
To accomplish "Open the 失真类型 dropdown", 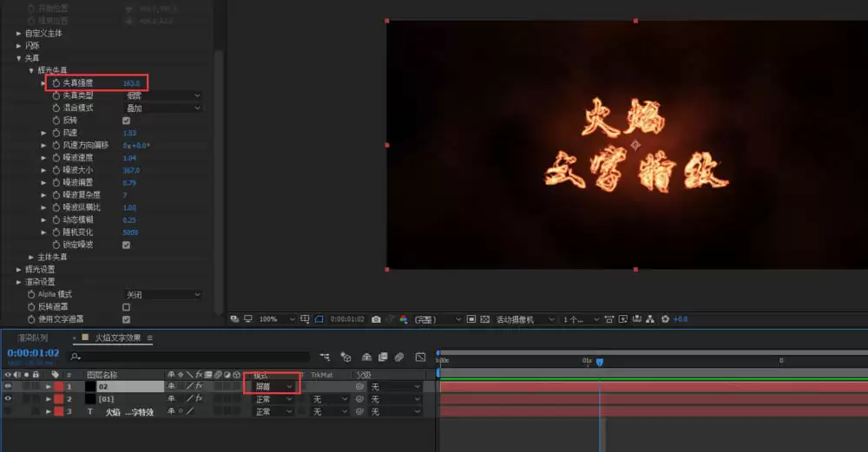I will [x=163, y=95].
